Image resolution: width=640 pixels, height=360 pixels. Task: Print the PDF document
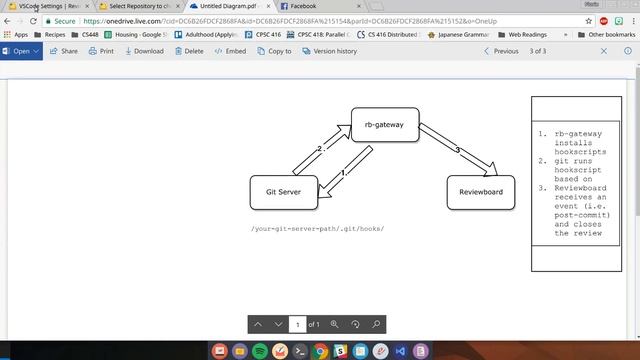click(x=101, y=51)
